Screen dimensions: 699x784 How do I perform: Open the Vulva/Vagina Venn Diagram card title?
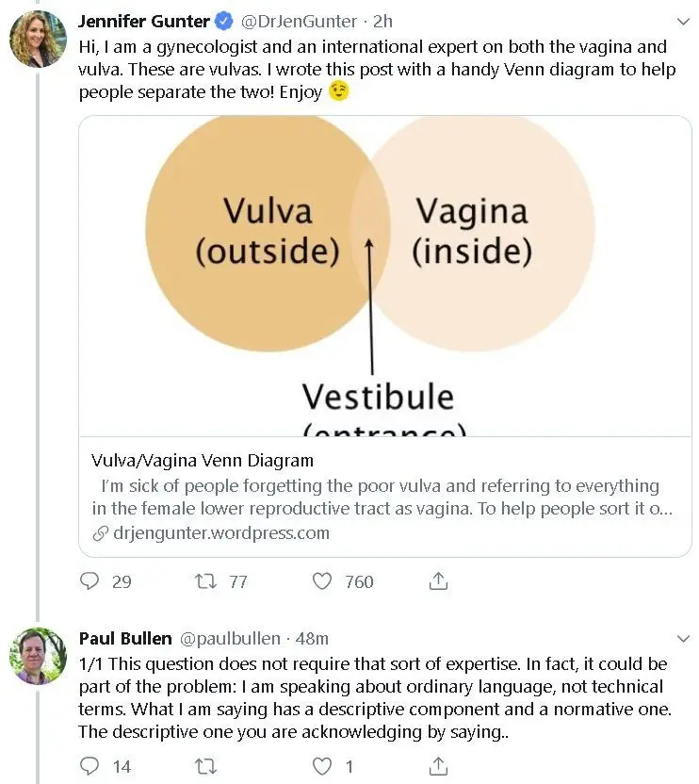(x=203, y=460)
